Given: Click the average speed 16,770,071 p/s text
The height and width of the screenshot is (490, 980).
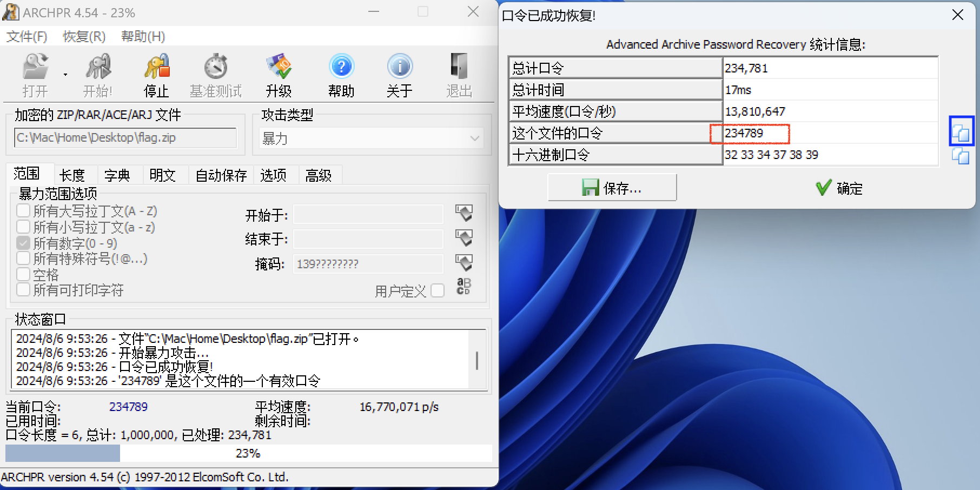Looking at the screenshot, I should [x=399, y=407].
